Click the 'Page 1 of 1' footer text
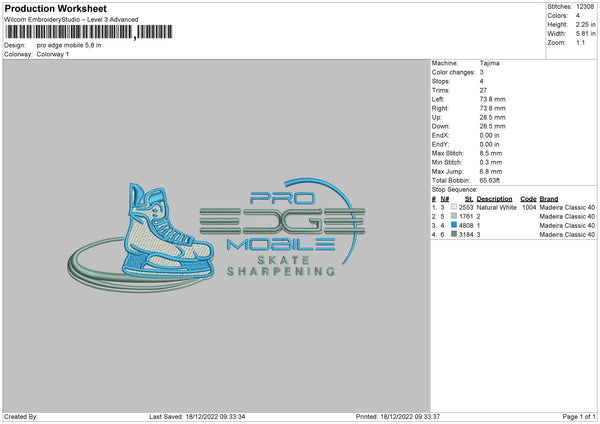This screenshot has width=600, height=424. point(579,416)
